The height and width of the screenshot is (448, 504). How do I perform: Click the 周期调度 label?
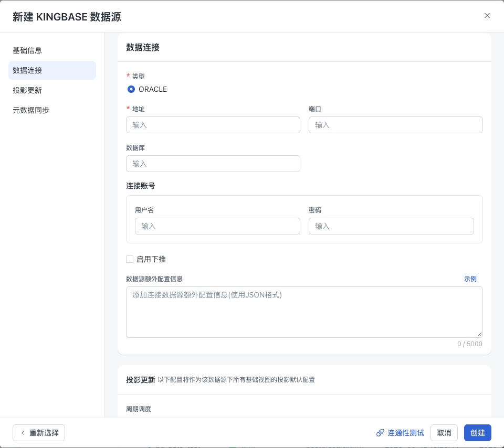tap(139, 409)
